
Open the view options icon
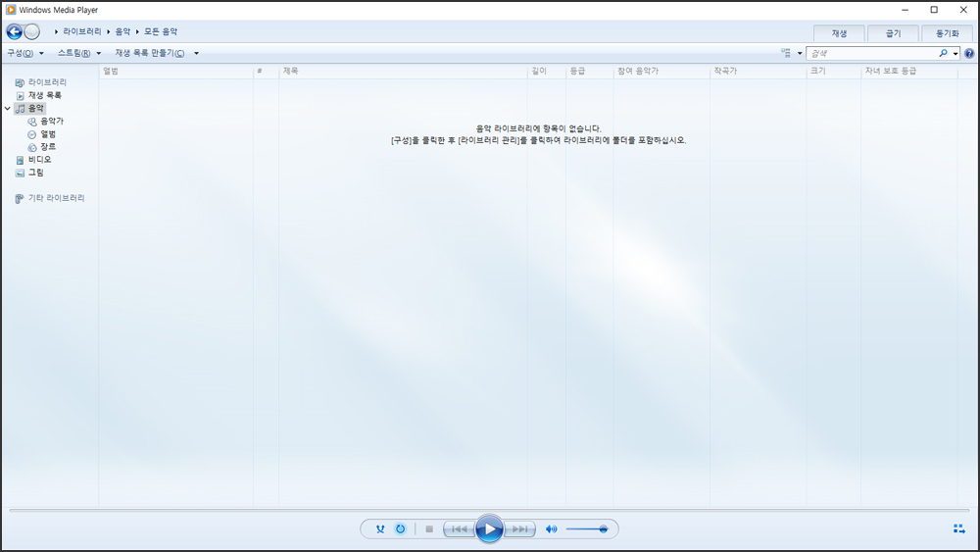coord(786,53)
